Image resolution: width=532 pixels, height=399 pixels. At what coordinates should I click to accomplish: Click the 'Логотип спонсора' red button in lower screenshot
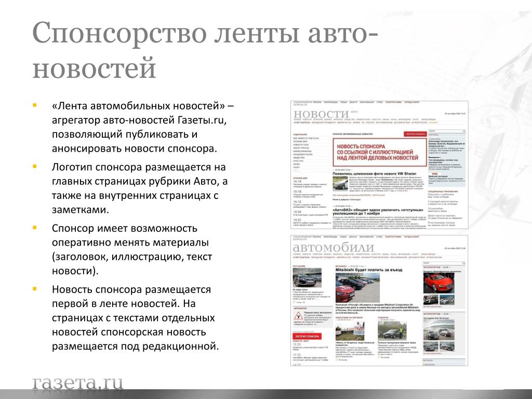click(x=307, y=336)
